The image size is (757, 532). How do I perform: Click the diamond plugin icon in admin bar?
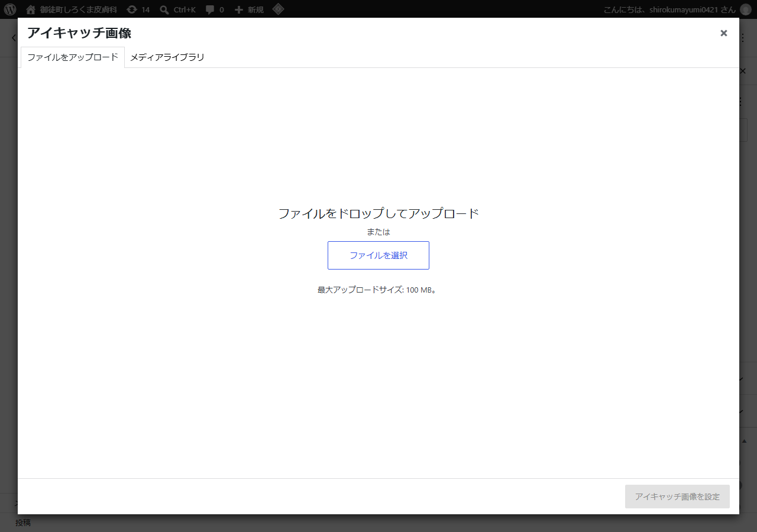click(278, 9)
